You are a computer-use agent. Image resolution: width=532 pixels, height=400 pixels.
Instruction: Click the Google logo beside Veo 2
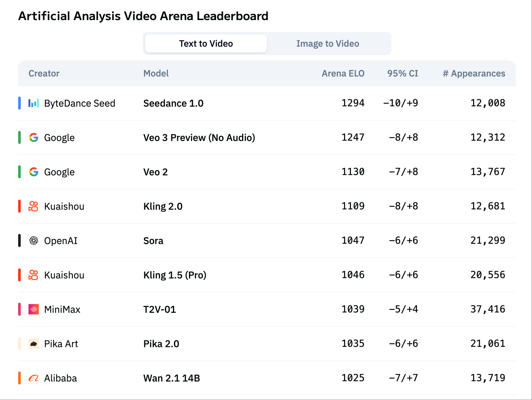click(x=34, y=172)
